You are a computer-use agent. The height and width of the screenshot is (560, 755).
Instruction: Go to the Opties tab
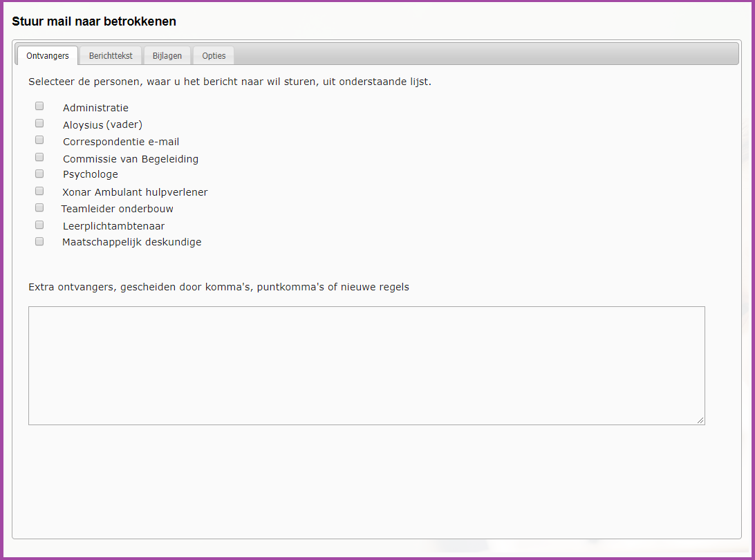tap(214, 56)
